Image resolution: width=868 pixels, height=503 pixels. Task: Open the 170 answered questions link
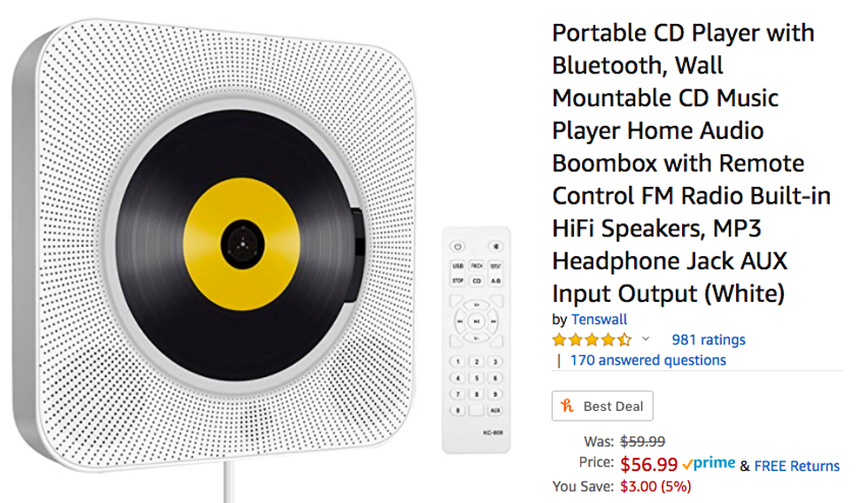(x=647, y=360)
